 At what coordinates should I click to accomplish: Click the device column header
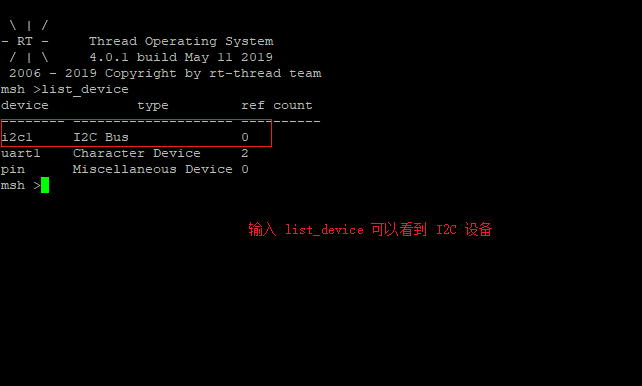pos(25,105)
